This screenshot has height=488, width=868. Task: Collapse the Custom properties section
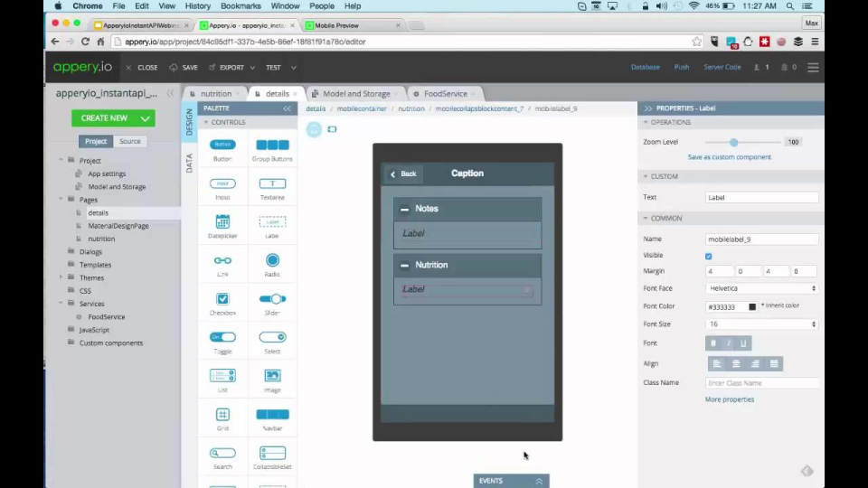point(646,176)
